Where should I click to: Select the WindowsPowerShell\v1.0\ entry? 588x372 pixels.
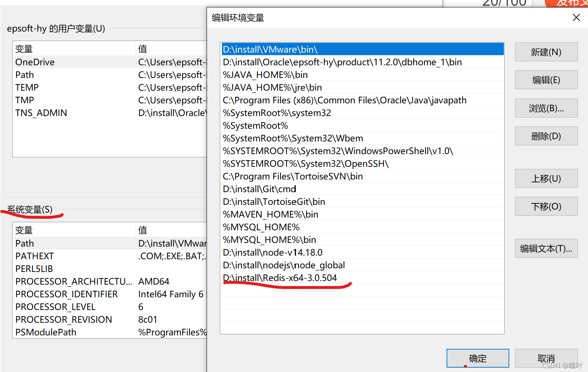[362, 151]
